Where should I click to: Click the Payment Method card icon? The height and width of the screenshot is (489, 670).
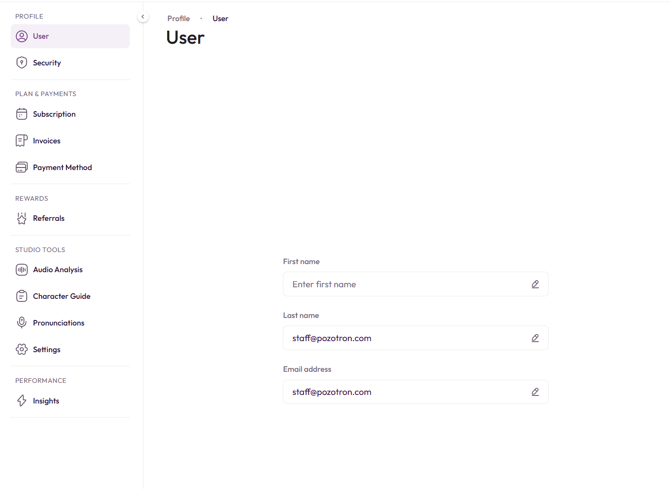[x=21, y=168]
